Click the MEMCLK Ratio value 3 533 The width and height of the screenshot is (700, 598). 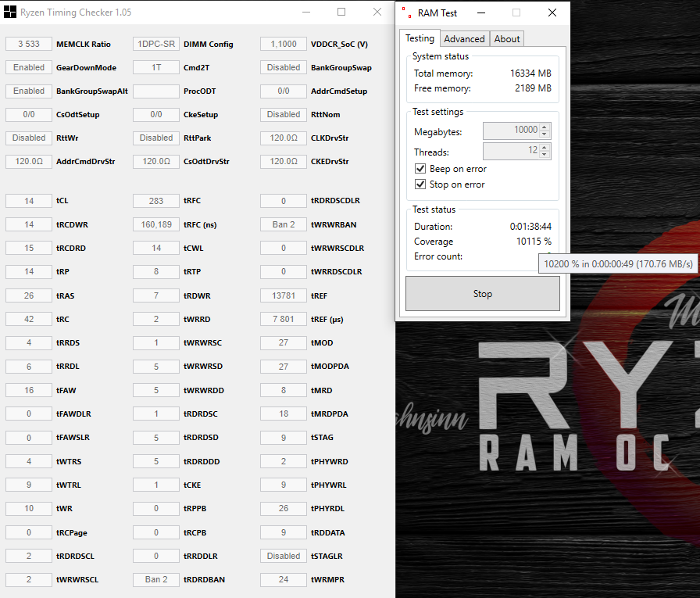[29, 45]
